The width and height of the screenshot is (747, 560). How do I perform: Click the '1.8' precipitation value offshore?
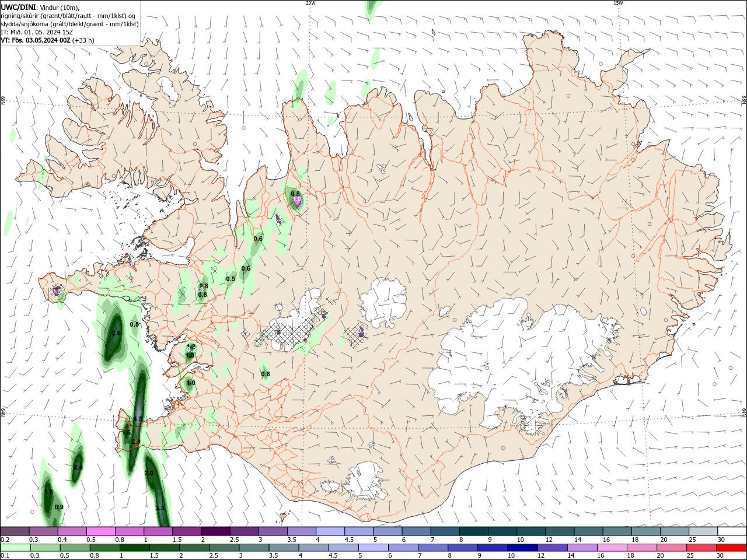[x=48, y=492]
